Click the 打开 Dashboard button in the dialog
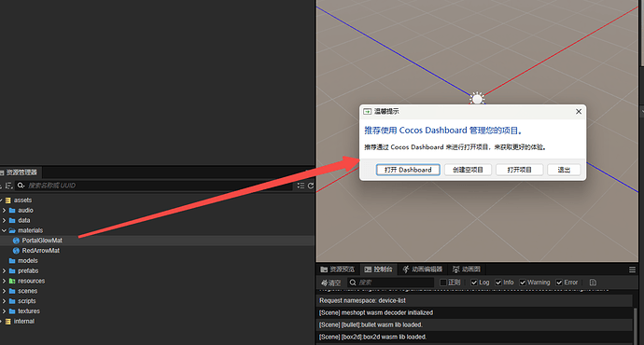 click(x=408, y=170)
